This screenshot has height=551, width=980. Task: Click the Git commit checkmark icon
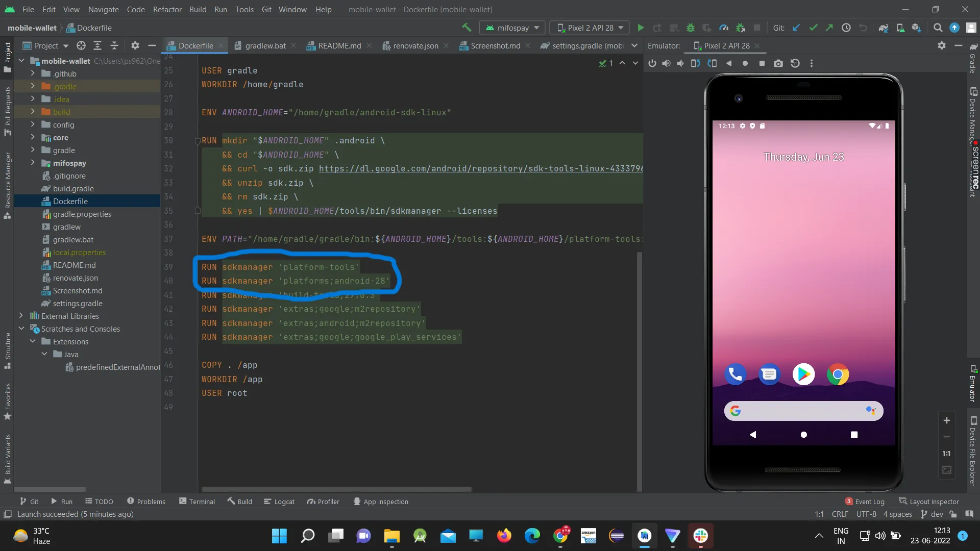[813, 28]
